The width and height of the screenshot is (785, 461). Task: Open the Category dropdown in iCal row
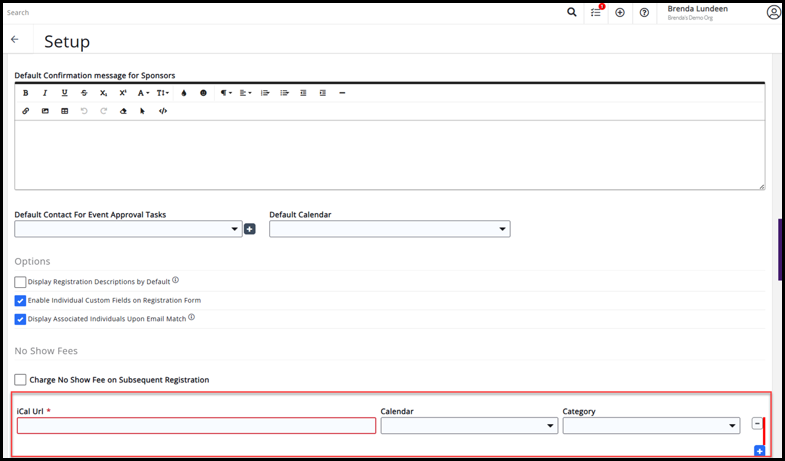[651, 426]
